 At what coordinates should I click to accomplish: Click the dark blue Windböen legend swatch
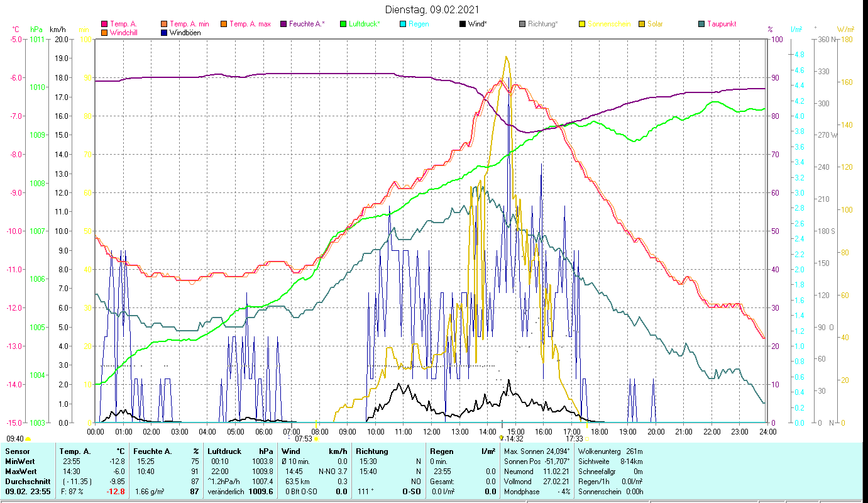[x=165, y=32]
